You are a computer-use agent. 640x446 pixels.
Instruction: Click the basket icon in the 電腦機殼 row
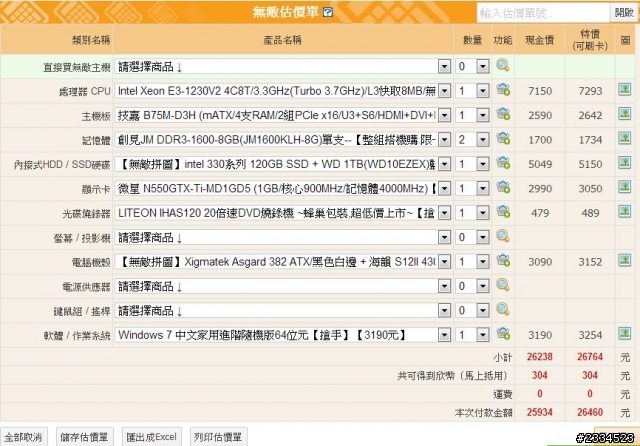pos(503,261)
